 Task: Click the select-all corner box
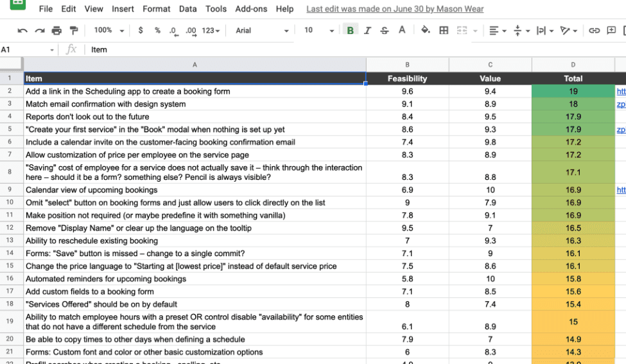tap(11, 64)
